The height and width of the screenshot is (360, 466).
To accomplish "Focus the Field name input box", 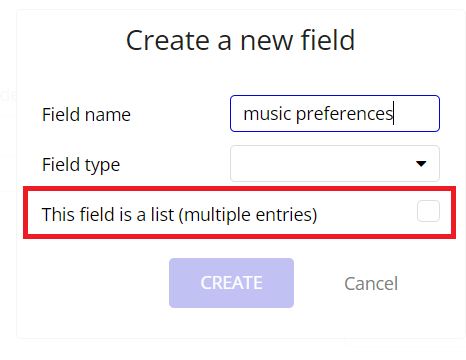I will (335, 113).
